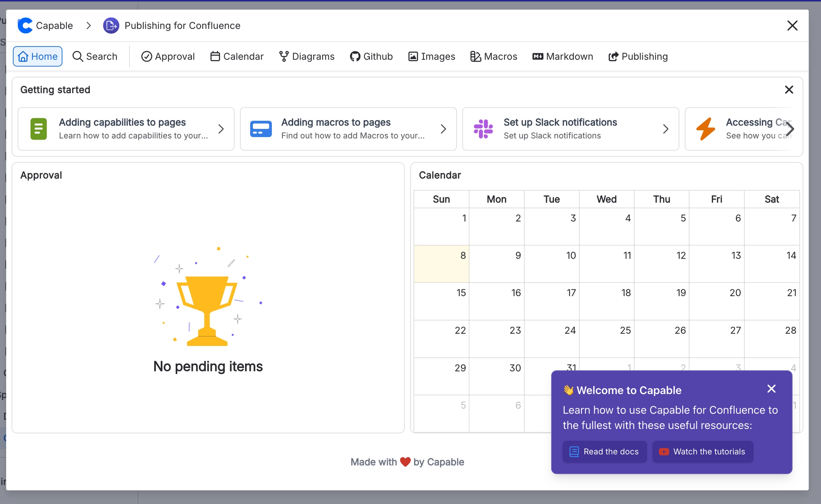This screenshot has width=821, height=504.
Task: Click the Read the docs button
Action: 605,452
